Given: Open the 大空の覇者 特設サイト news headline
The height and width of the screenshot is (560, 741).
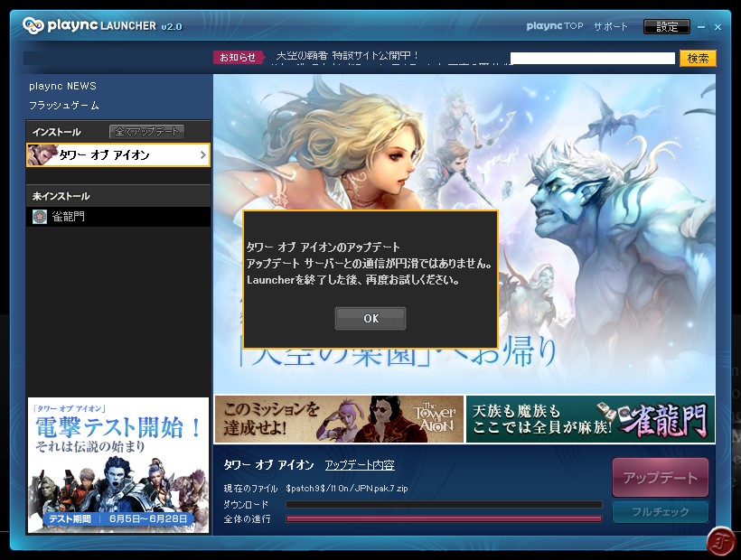Looking at the screenshot, I should [x=347, y=55].
